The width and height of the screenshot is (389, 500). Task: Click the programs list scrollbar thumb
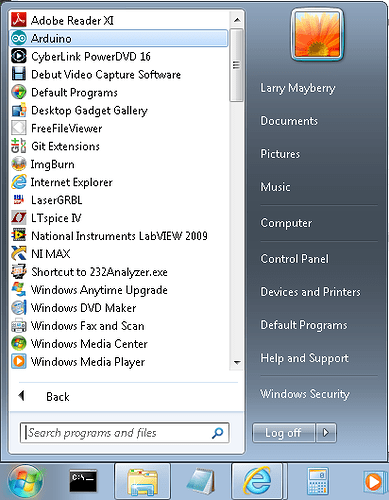click(237, 65)
